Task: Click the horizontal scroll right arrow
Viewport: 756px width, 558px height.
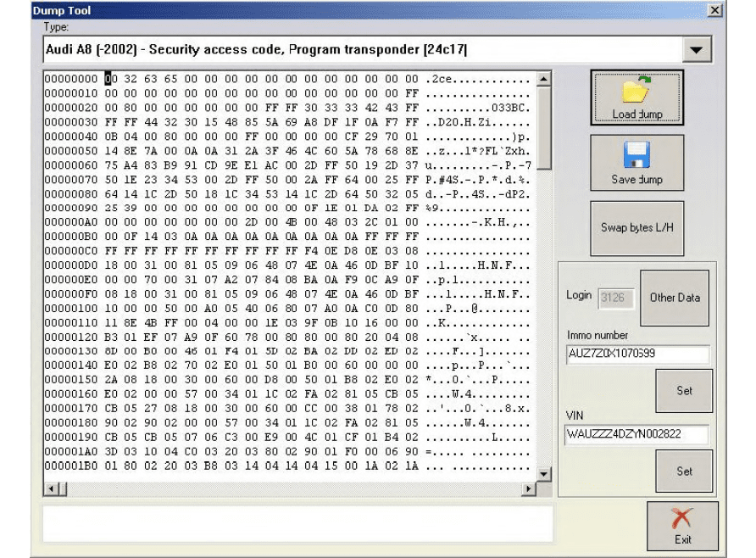Action: point(529,489)
